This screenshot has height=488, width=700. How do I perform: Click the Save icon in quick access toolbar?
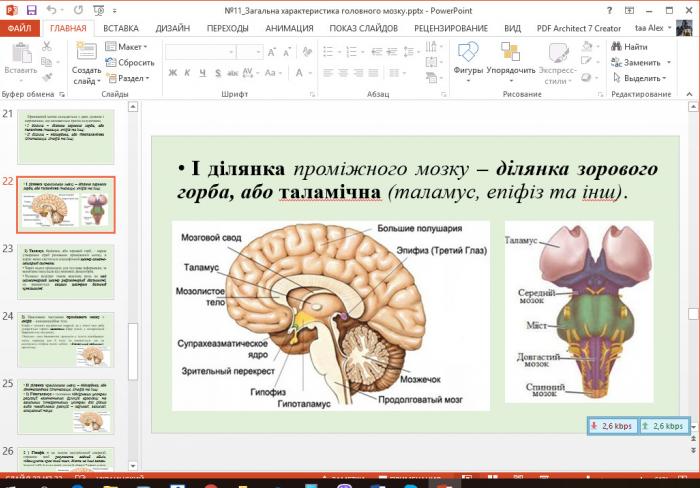coord(31,10)
